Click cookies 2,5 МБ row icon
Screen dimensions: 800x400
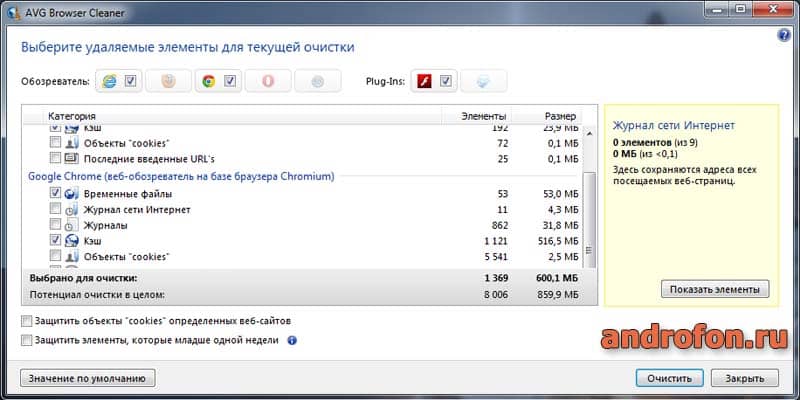coord(71,256)
